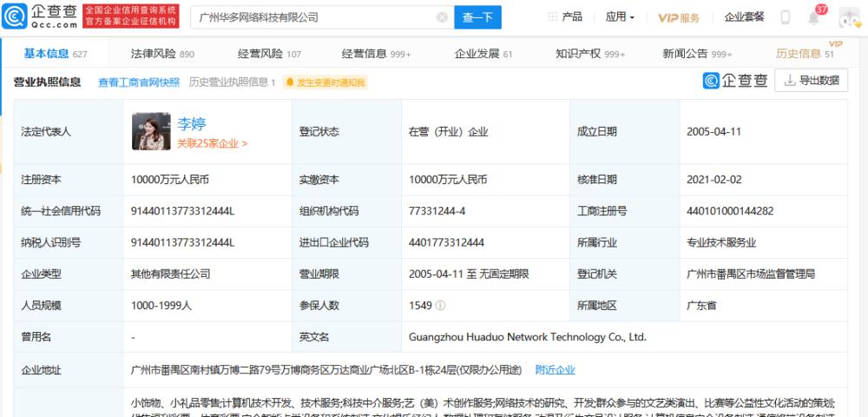Click 李婷's profile photo thumbnail
This screenshot has height=417, width=868.
pos(150,132)
